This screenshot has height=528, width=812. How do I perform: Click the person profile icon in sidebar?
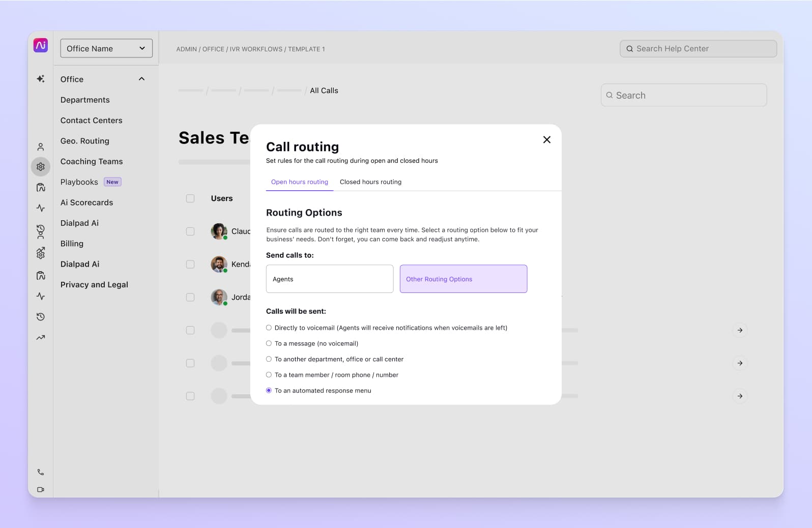(x=41, y=147)
